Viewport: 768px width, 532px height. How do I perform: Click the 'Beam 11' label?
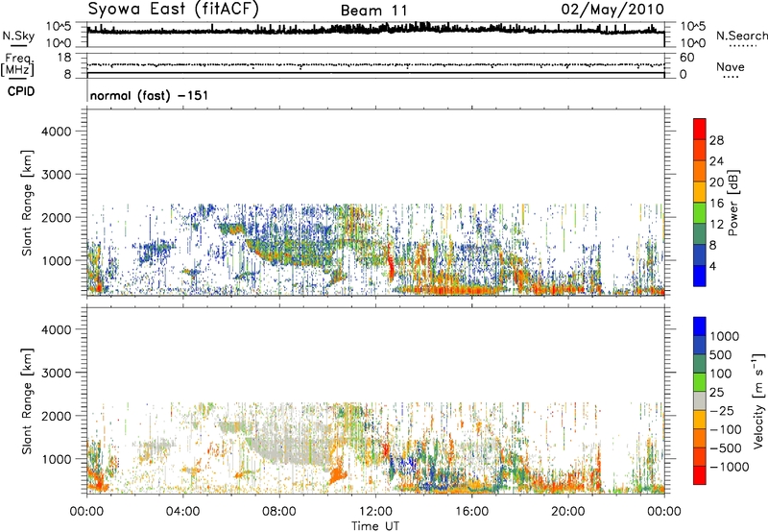tap(373, 11)
